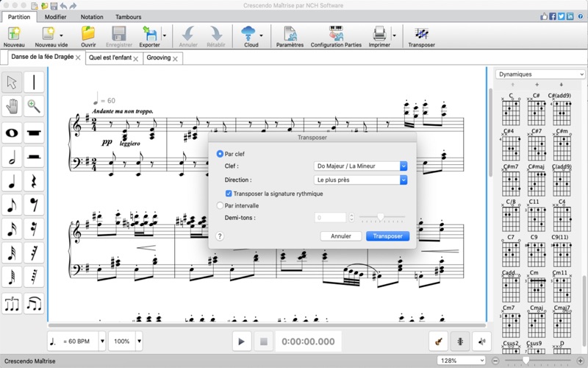Click the dialog help question button
This screenshot has width=588, height=368.
click(x=220, y=236)
